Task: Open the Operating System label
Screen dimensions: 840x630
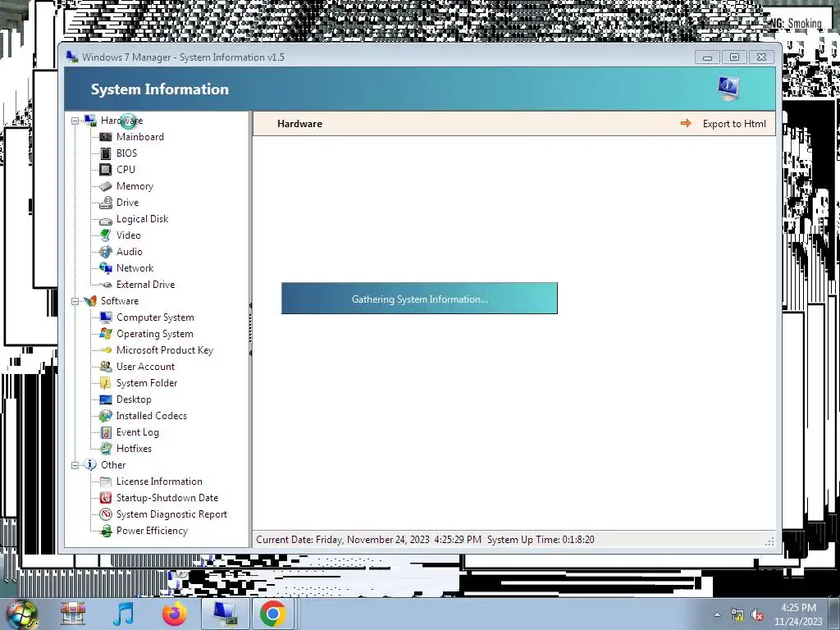Action: [x=155, y=334]
